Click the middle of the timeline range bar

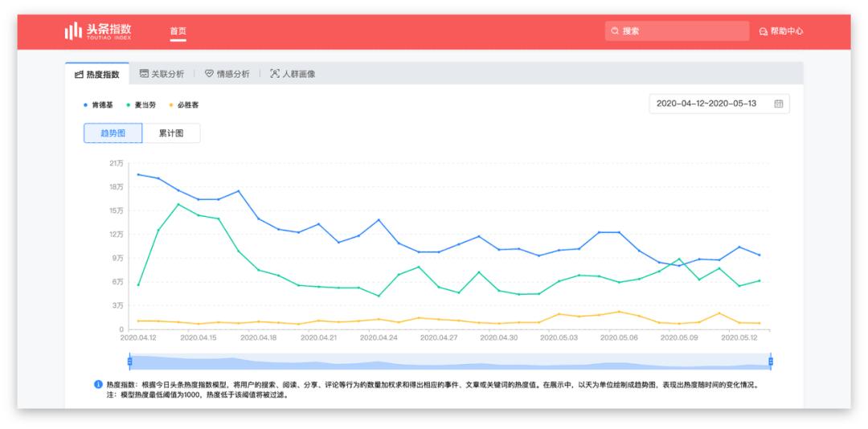click(450, 362)
